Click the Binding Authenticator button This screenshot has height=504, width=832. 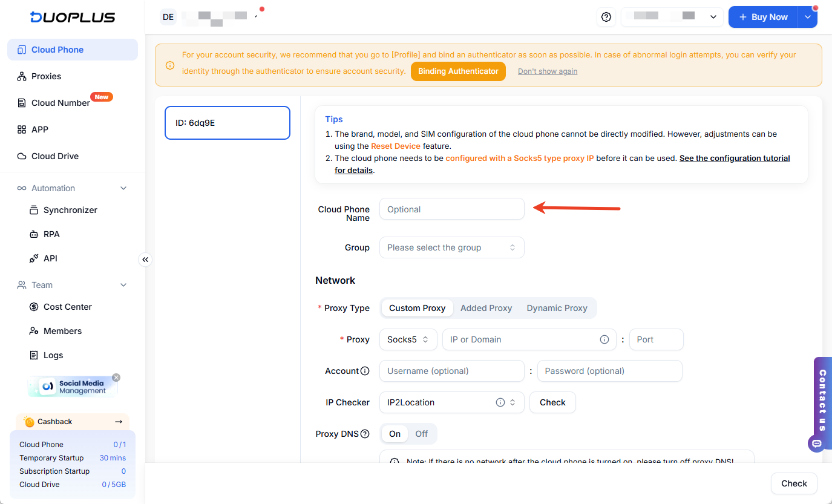[x=458, y=71]
